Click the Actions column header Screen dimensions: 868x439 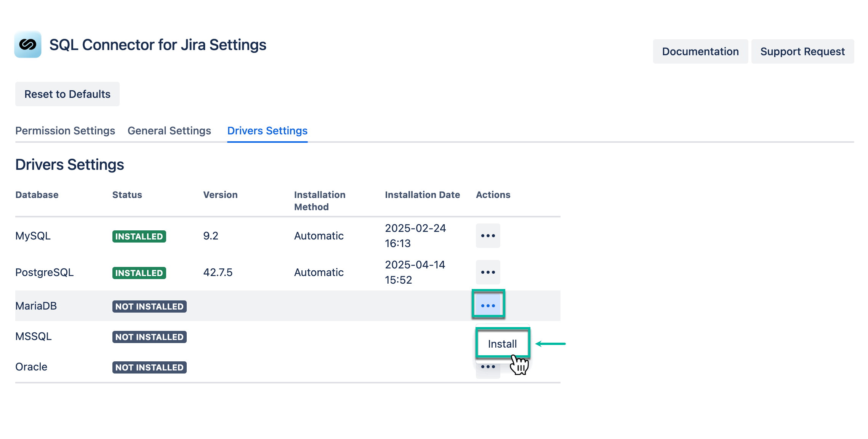coord(493,195)
